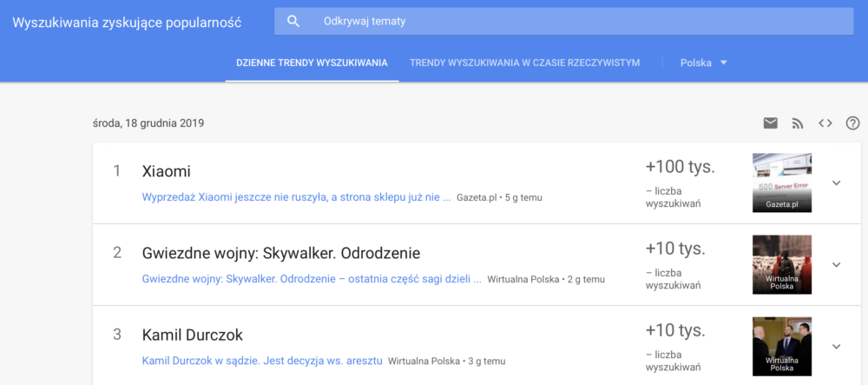
Task: Open email subscription envelope icon
Action: pyautogui.click(x=771, y=123)
